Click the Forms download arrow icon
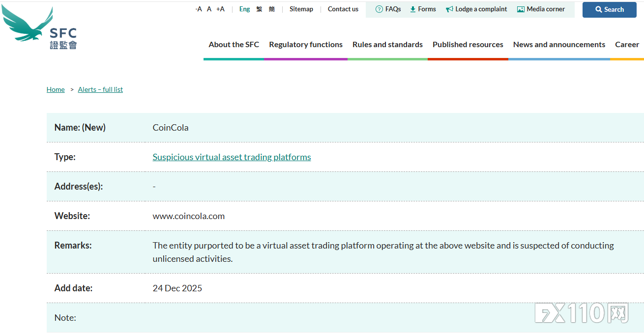Image resolution: width=644 pixels, height=335 pixels. (x=413, y=9)
